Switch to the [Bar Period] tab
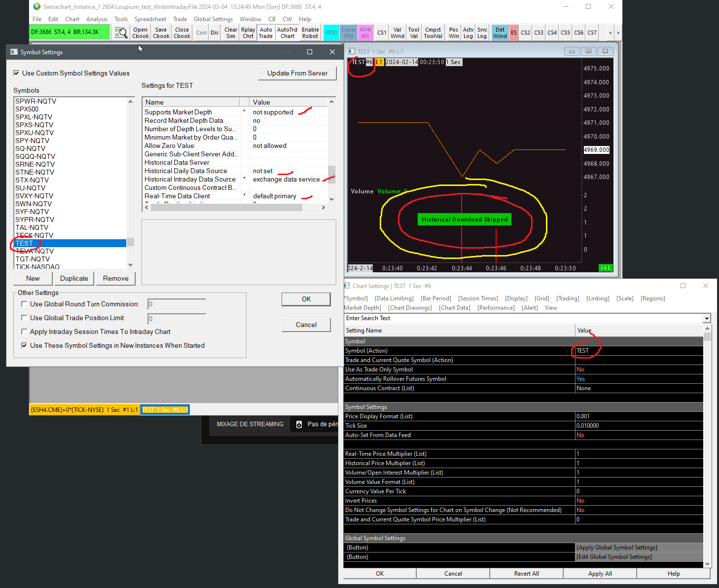This screenshot has width=719, height=588. [x=435, y=298]
